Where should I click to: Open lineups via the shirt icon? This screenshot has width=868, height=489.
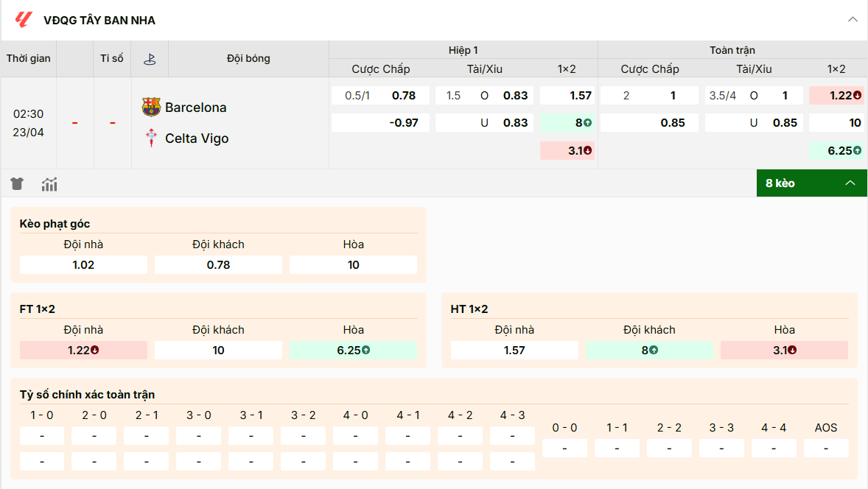click(x=16, y=183)
